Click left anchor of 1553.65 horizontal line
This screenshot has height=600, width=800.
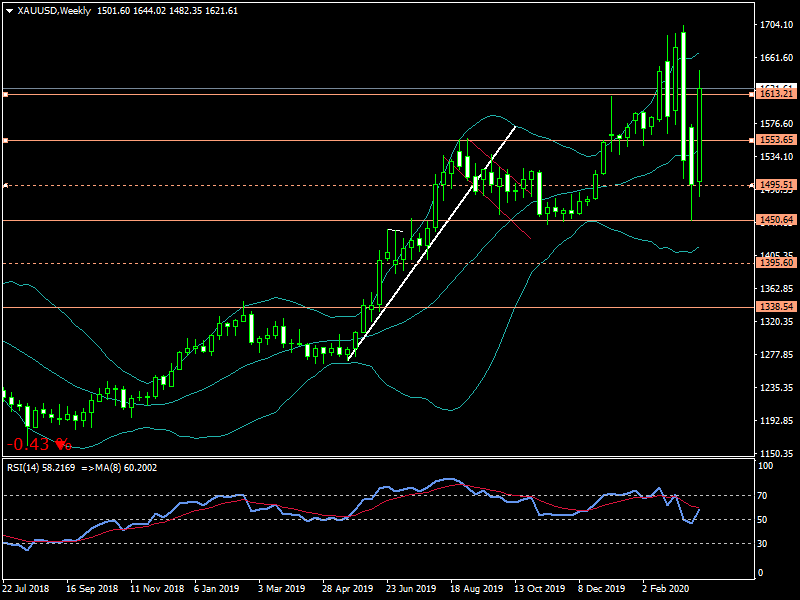coord(5,140)
